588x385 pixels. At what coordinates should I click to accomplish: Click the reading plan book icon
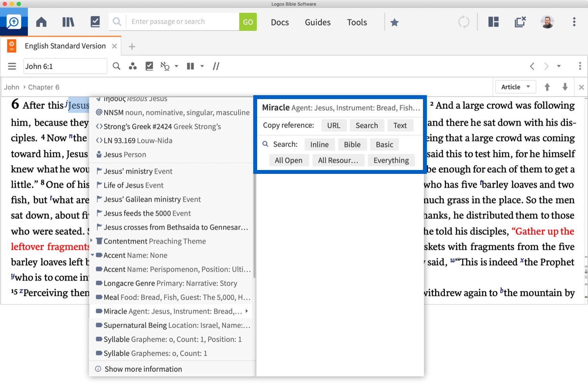(95, 22)
